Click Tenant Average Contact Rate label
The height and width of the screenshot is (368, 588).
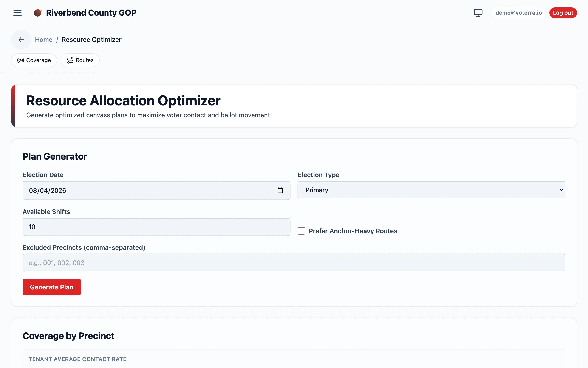coord(77,359)
